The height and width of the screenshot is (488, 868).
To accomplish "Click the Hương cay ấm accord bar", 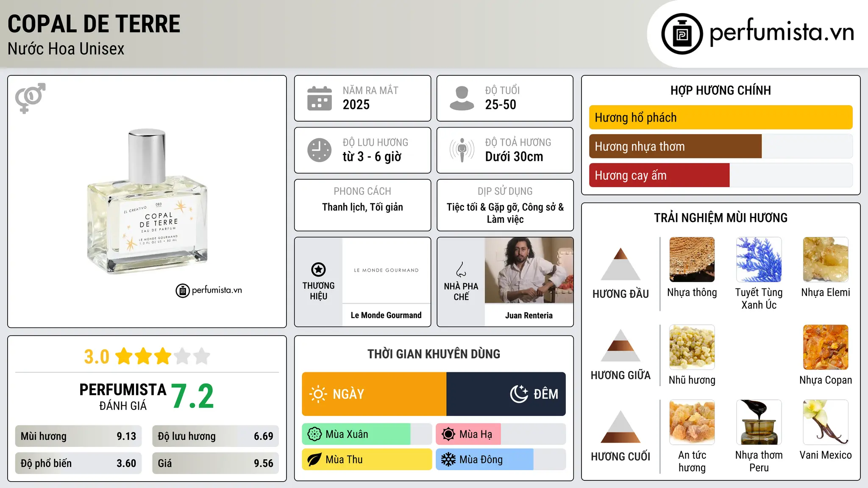I will (721, 175).
